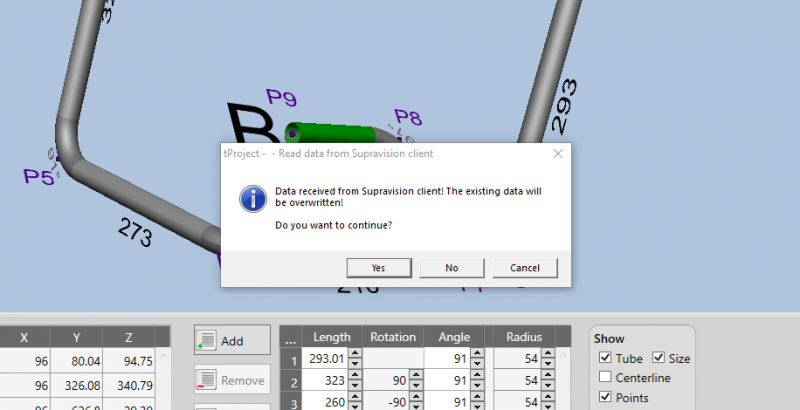The width and height of the screenshot is (800, 410).
Task: Decrease the row 1 Length stepper
Action: [x=355, y=364]
